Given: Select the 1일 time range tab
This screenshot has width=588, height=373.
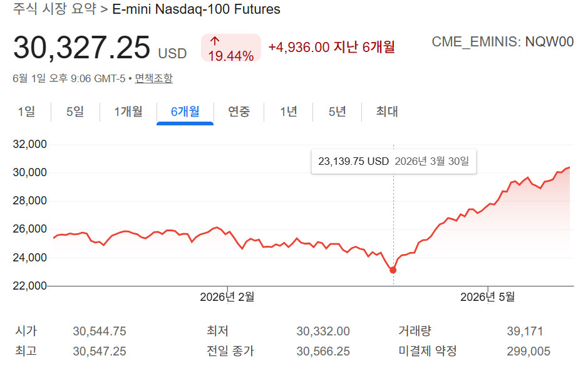Looking at the screenshot, I should pos(26,112).
